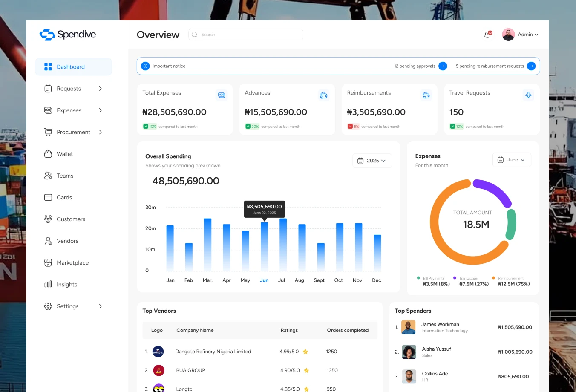Screen dimensions: 576x392
Task: Click the Spendive logo icon
Action: (x=47, y=35)
